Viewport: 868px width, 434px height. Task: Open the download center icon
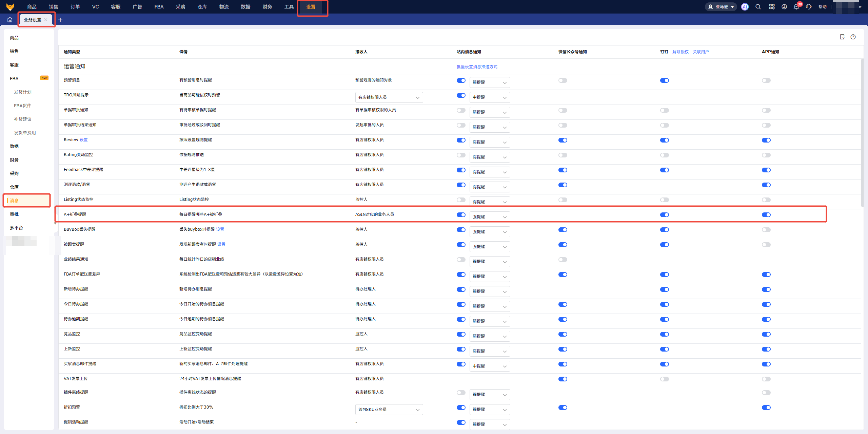coord(784,7)
